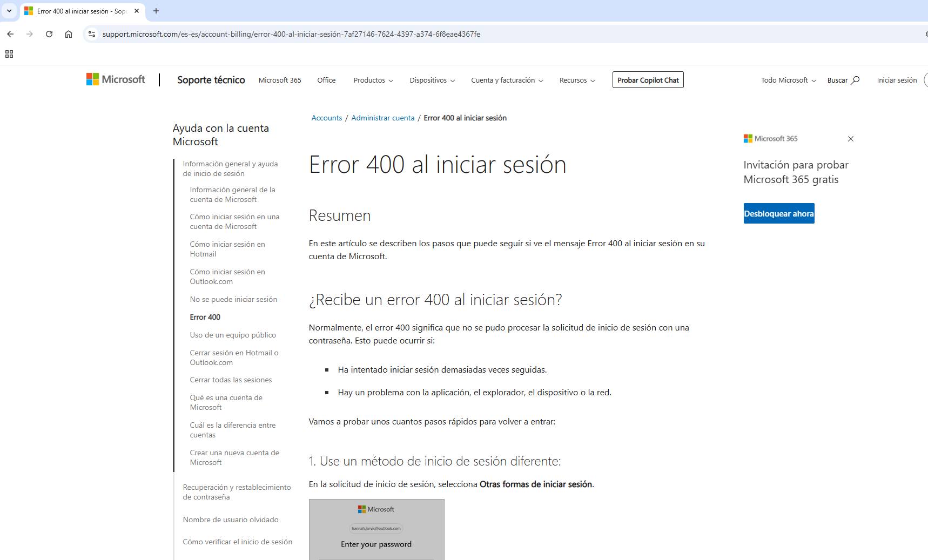
Task: Open Nombre de usuario olvidado
Action: pyautogui.click(x=231, y=519)
